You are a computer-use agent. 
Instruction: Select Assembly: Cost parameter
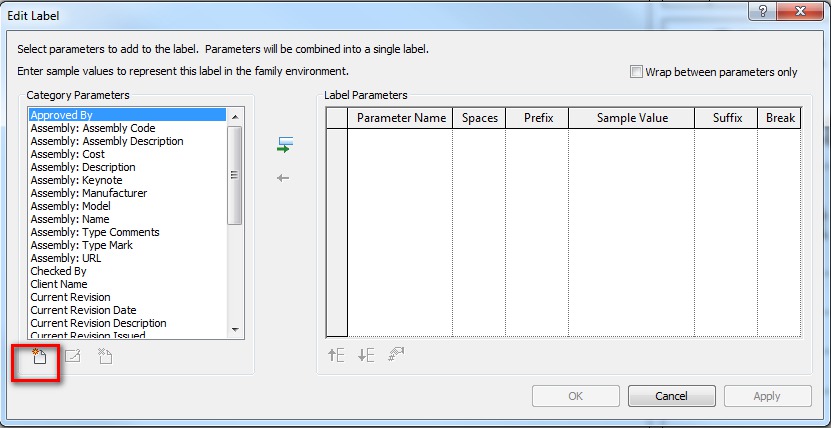(x=128, y=154)
